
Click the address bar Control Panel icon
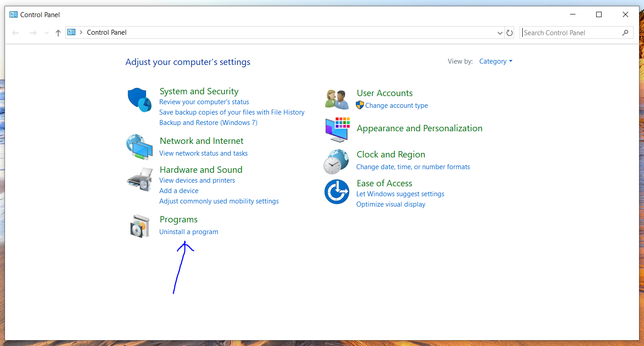point(71,32)
